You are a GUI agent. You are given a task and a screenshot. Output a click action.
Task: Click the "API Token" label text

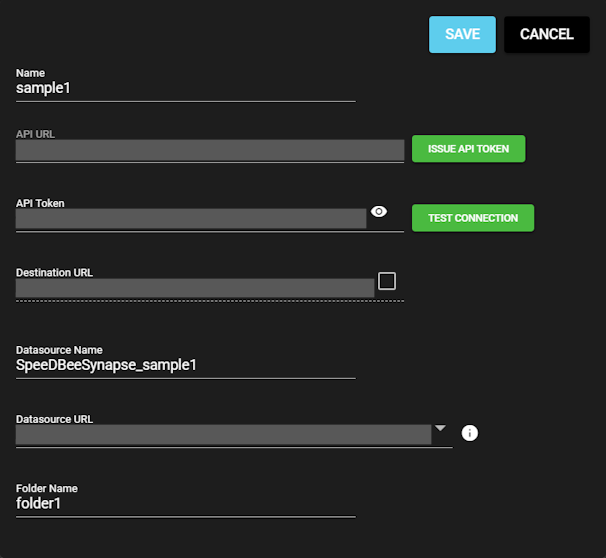click(x=40, y=203)
